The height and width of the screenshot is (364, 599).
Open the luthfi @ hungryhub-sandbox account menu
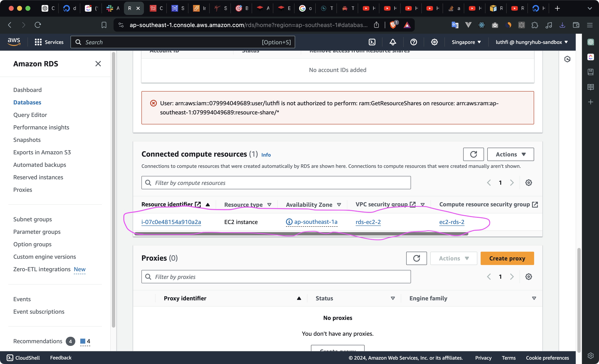(x=531, y=42)
